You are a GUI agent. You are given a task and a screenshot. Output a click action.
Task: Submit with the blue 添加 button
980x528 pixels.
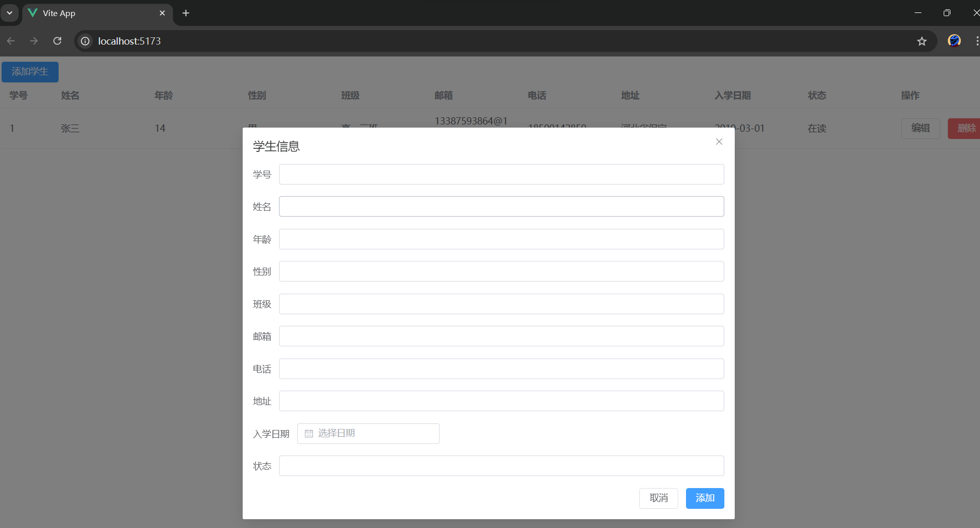tap(705, 498)
